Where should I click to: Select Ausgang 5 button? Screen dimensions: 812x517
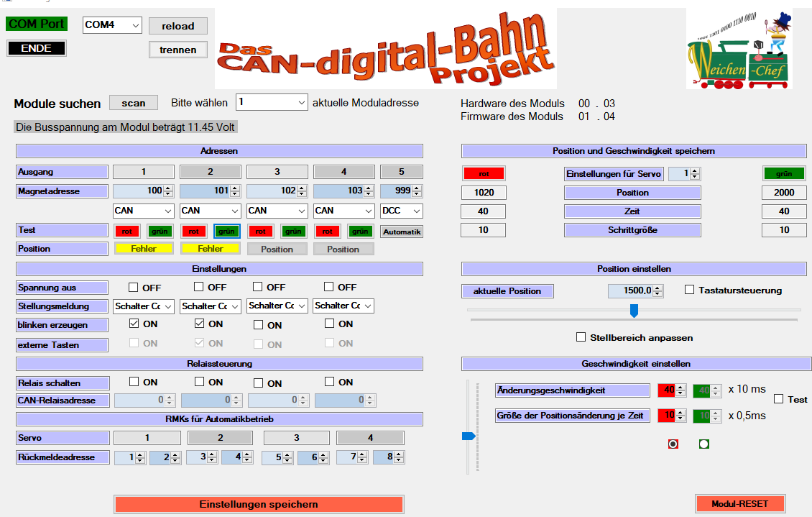pos(402,171)
